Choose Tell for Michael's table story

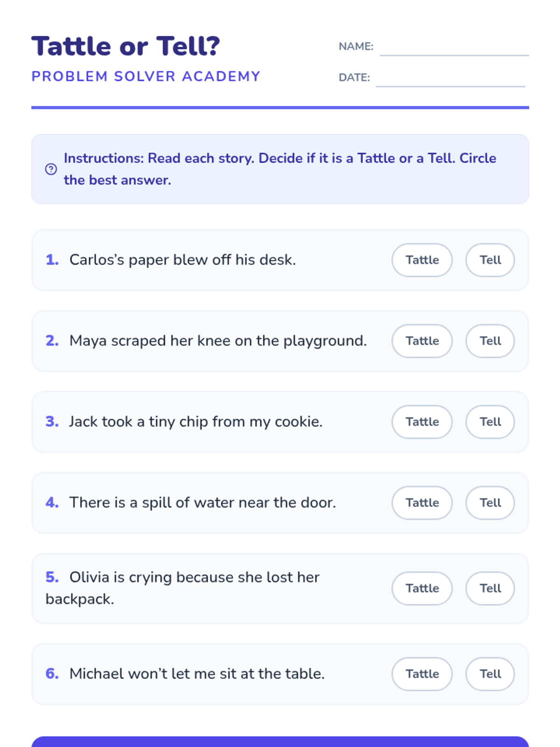point(490,674)
